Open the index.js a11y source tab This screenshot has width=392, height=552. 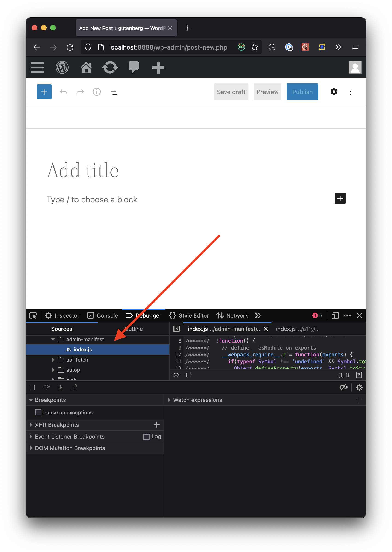point(297,329)
